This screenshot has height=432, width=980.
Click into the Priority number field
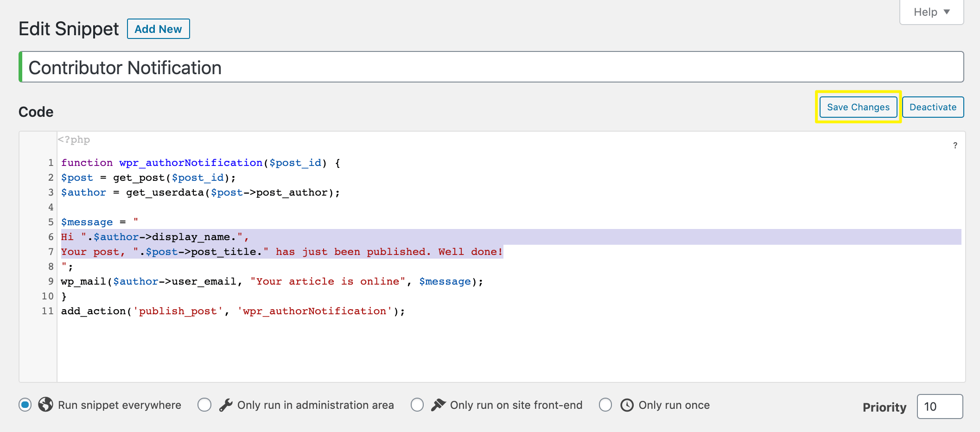(x=939, y=407)
